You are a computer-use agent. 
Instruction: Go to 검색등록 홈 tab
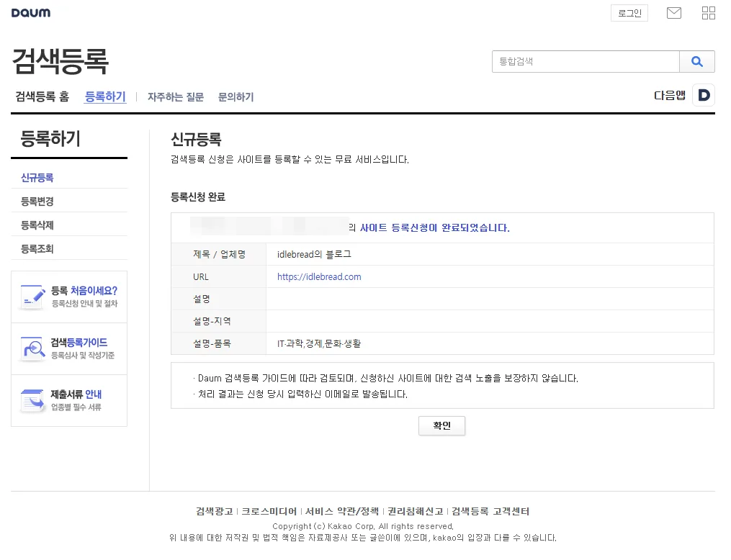[42, 96]
